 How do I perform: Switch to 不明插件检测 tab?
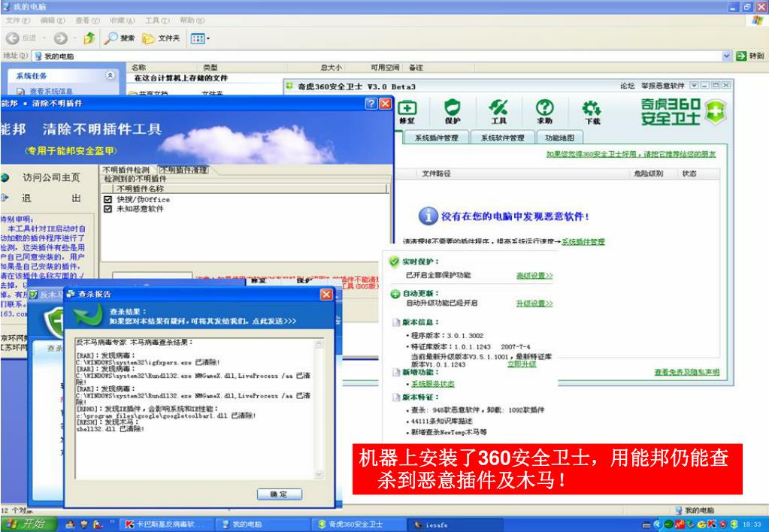(126, 170)
